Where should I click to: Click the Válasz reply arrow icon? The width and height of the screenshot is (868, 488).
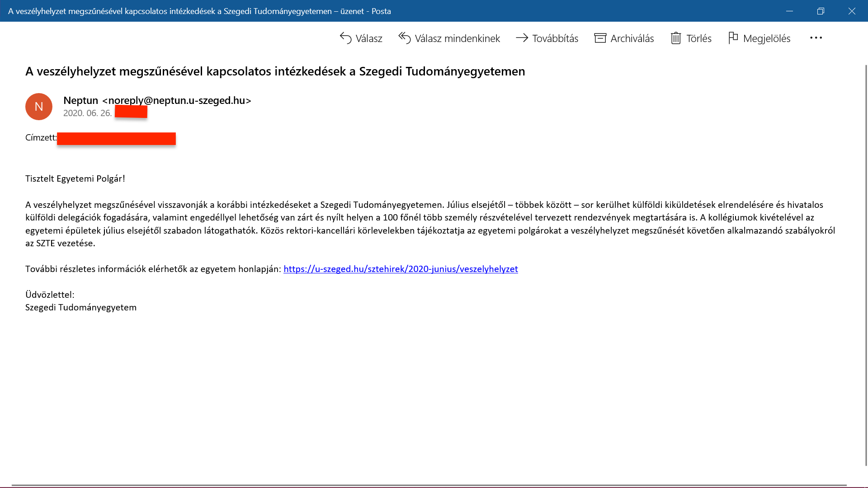[346, 38]
